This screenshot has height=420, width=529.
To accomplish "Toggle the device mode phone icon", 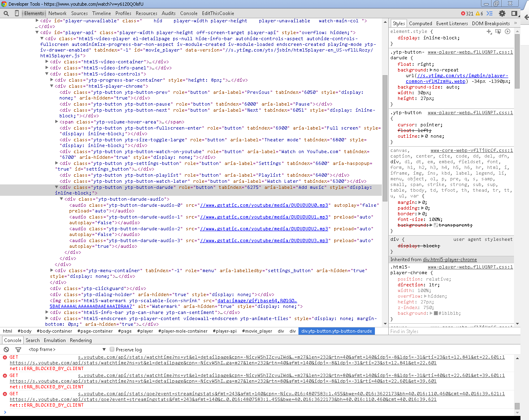I will pos(17,13).
